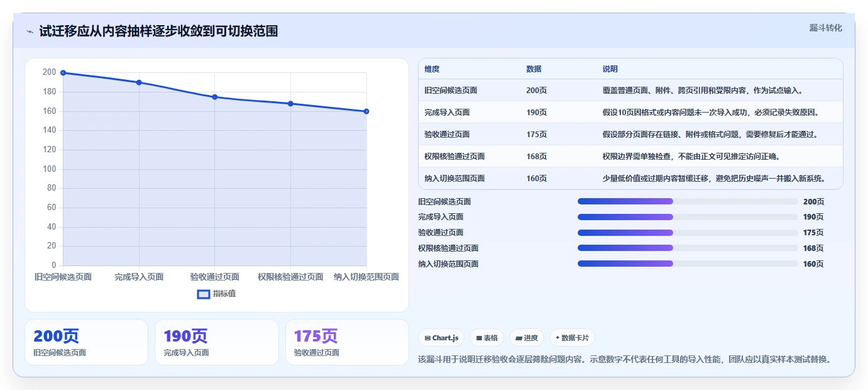Click the y-axis value 200
Viewport: 868px width, 390px height.
pos(50,72)
